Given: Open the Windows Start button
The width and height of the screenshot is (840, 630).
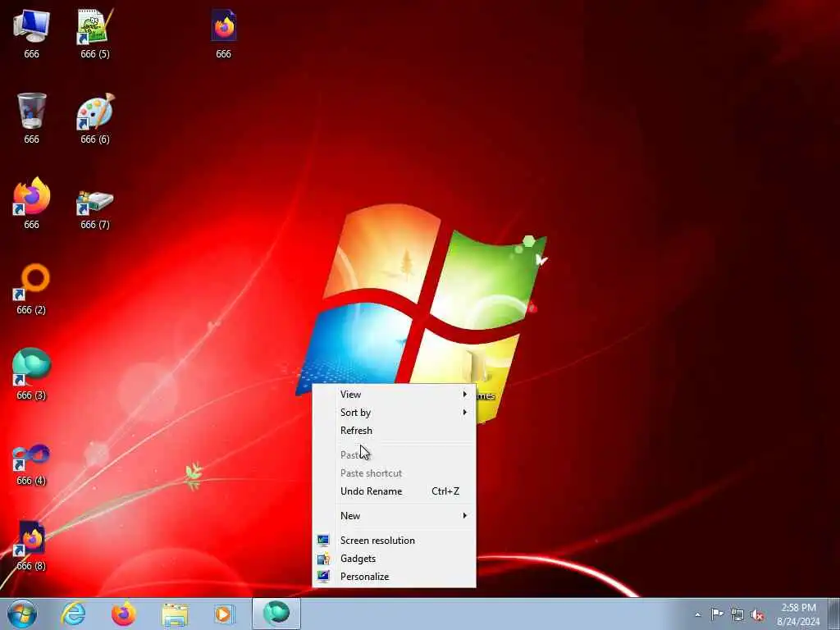Looking at the screenshot, I should coord(22,614).
